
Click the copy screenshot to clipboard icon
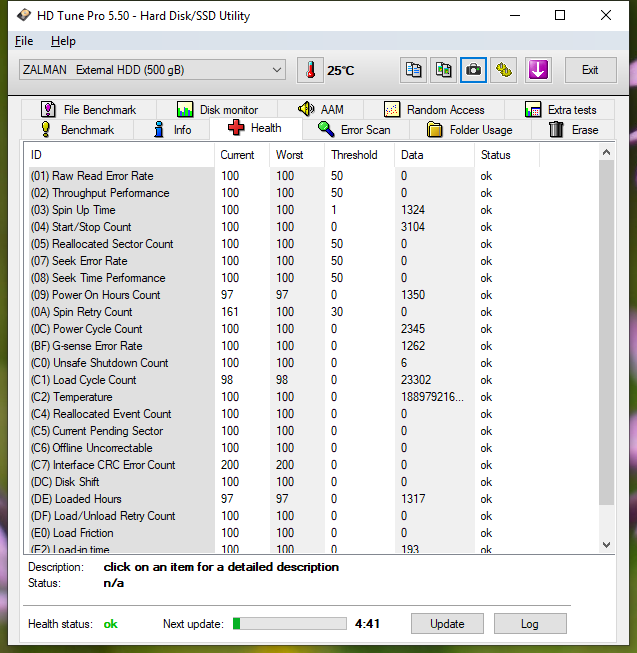tap(443, 70)
